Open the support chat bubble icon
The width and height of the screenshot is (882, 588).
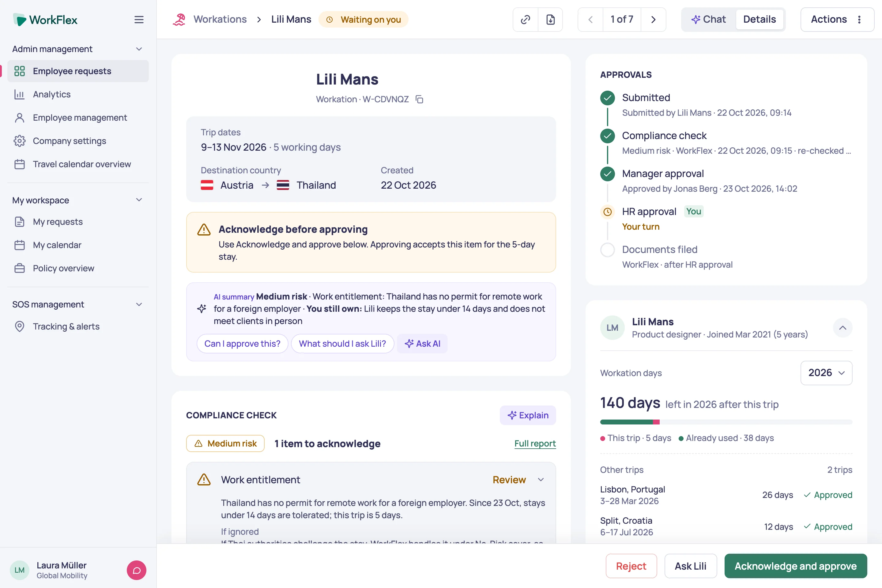[137, 570]
